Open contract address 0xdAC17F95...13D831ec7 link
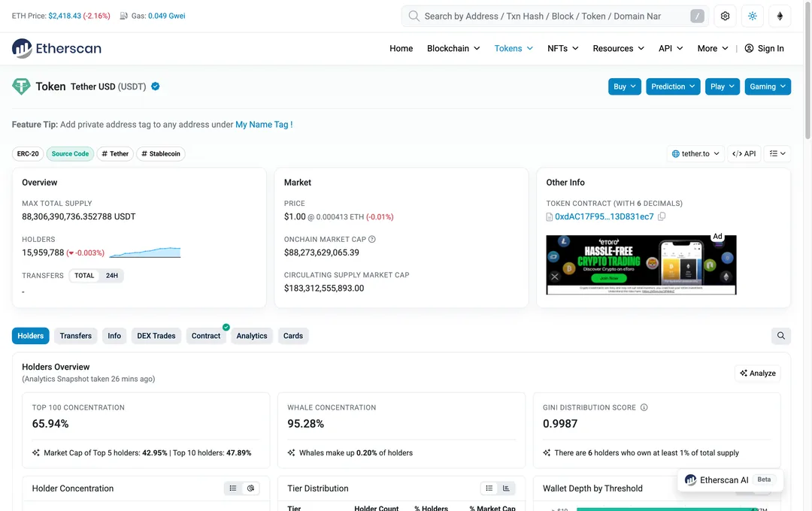This screenshot has height=511, width=812. click(604, 216)
